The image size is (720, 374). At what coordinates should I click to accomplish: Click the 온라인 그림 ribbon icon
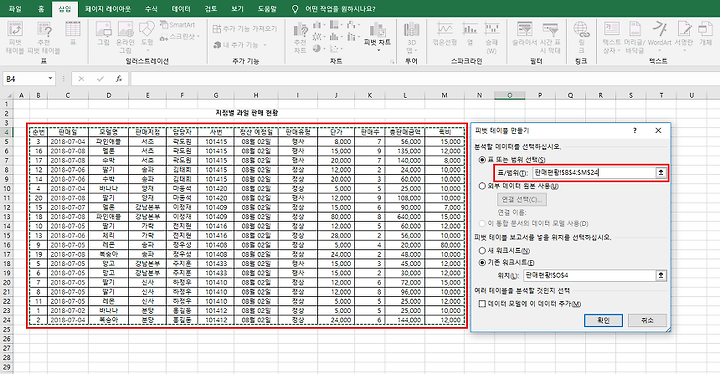point(125,37)
